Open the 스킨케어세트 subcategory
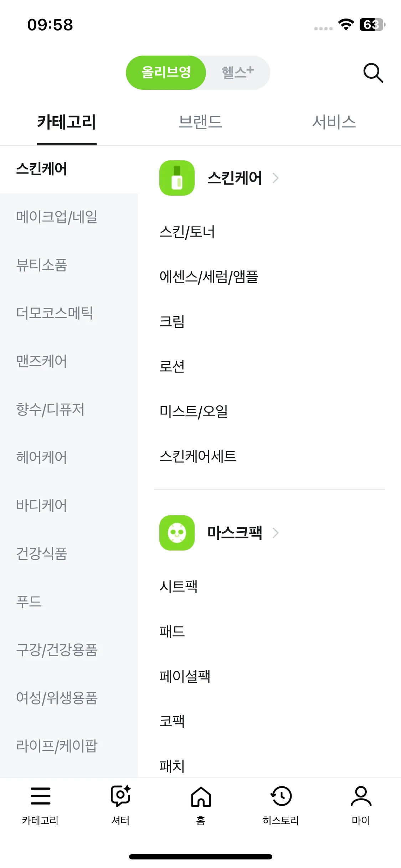 tap(198, 456)
